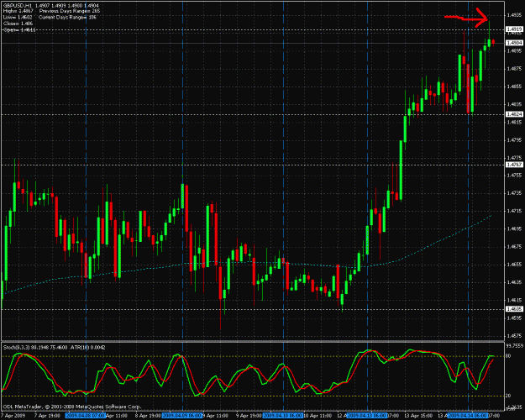
Task: Click the ODL MetaTrader copyright text
Action: click(x=72, y=407)
